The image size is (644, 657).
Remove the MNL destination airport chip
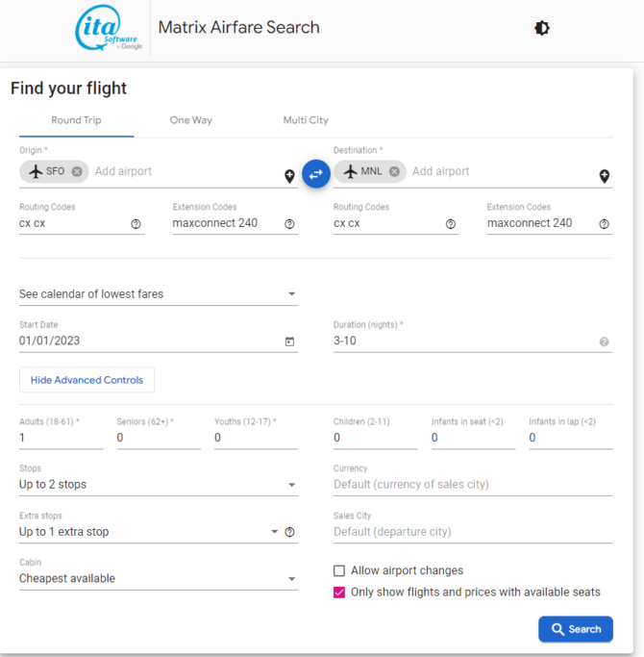tap(394, 171)
